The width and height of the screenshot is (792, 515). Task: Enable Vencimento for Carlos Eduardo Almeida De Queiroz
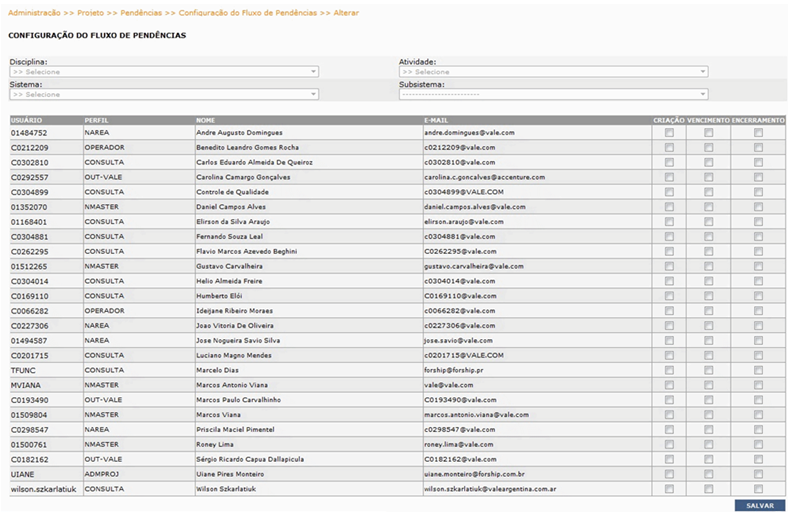(709, 163)
